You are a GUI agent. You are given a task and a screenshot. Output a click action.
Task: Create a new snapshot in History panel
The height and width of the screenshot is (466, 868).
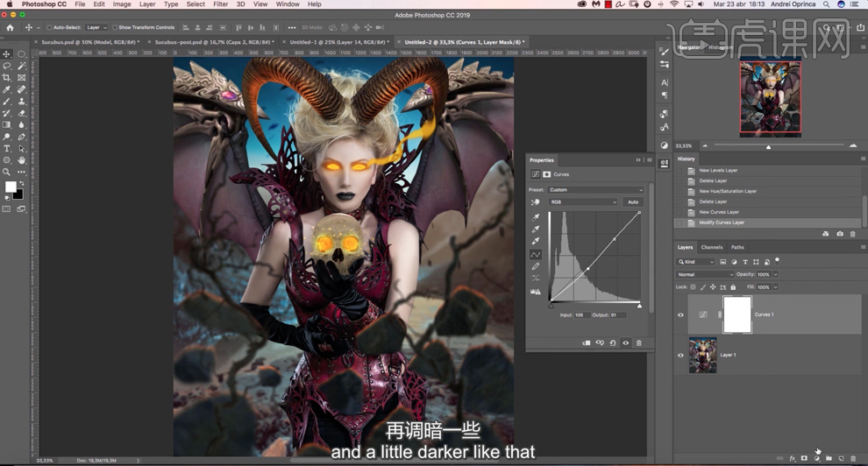click(840, 234)
